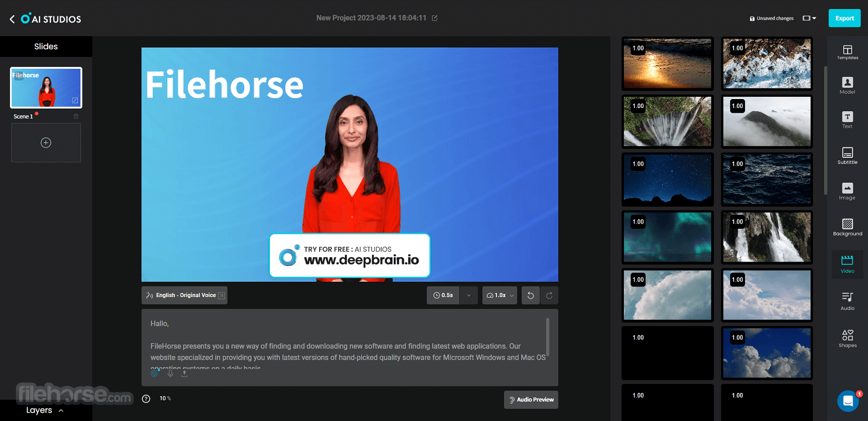Choose the sunset over water video clip

click(667, 64)
